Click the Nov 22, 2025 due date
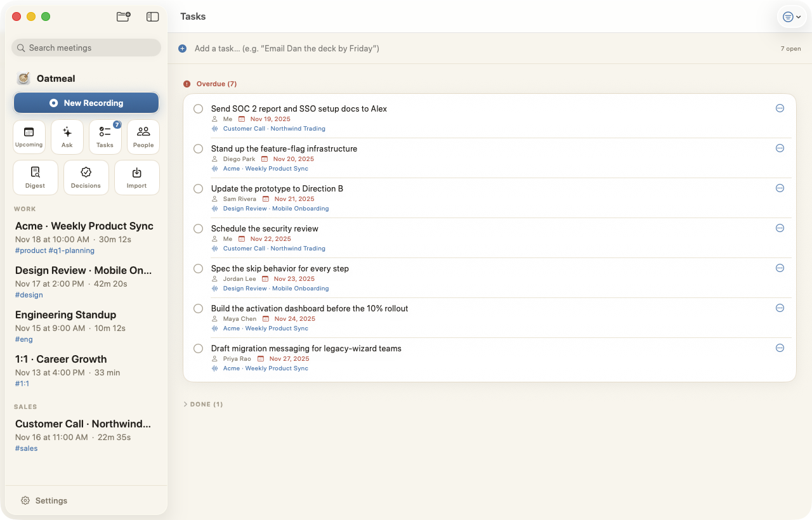This screenshot has height=520, width=812. pos(271,239)
